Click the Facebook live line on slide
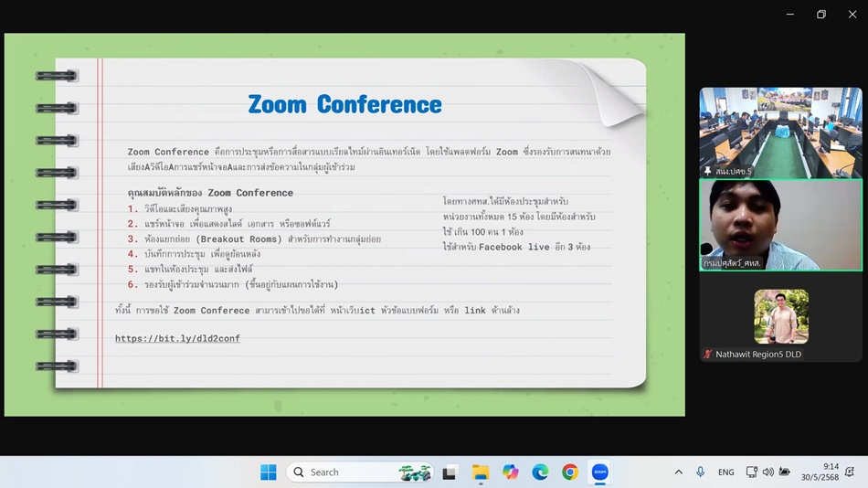The width and height of the screenshot is (868, 488). 516,247
